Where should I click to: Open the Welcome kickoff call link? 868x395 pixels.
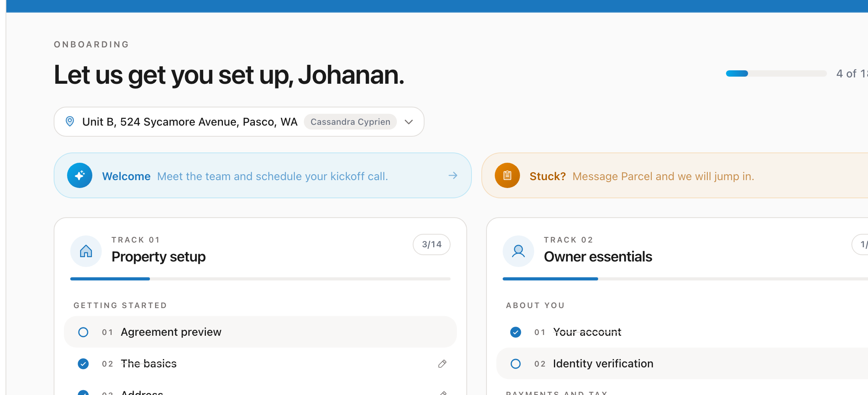273,176
